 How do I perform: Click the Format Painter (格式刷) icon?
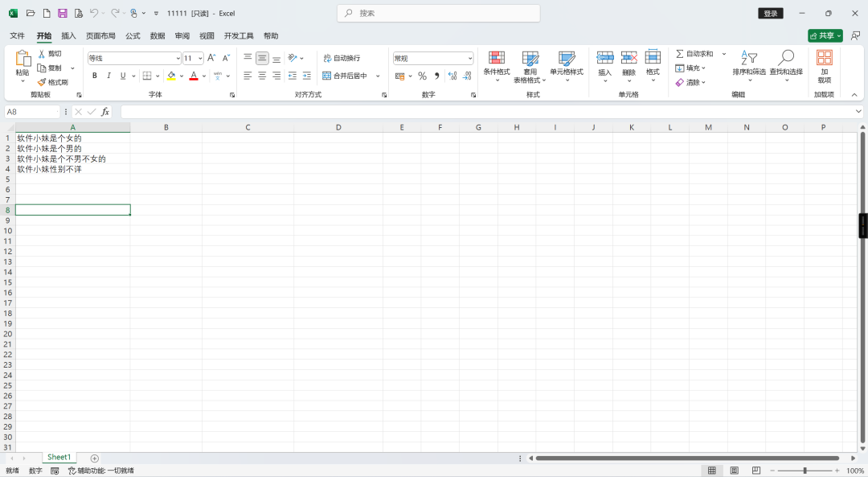tap(42, 82)
